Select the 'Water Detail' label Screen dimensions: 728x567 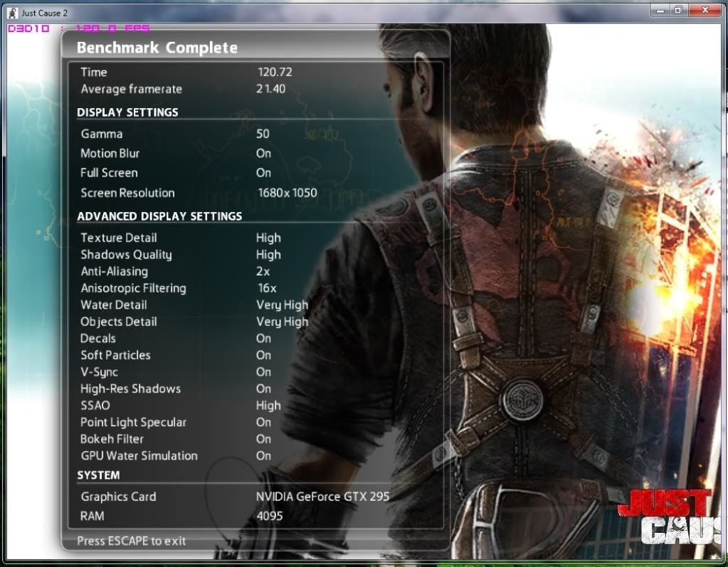pyautogui.click(x=114, y=305)
